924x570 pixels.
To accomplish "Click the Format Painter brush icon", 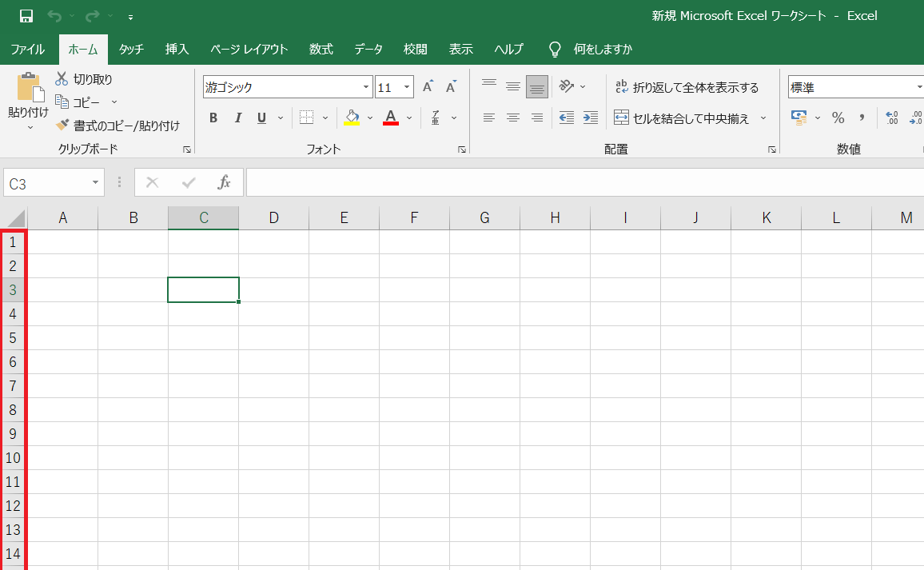I will (62, 126).
